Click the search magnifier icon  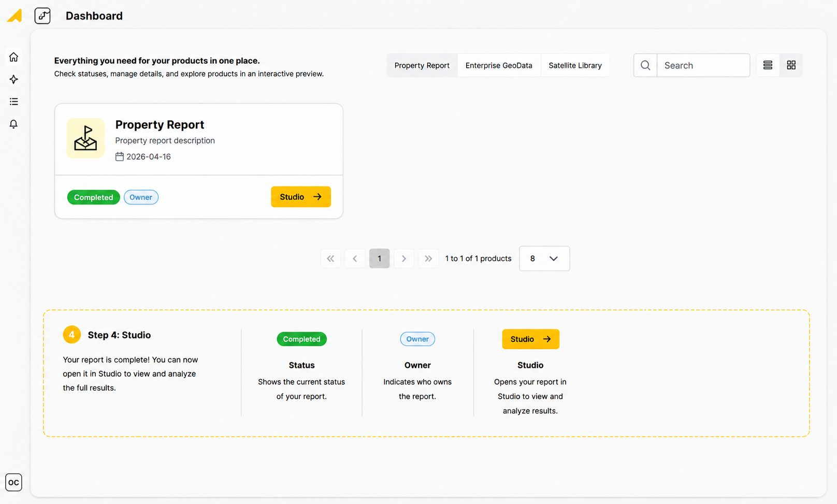[645, 65]
